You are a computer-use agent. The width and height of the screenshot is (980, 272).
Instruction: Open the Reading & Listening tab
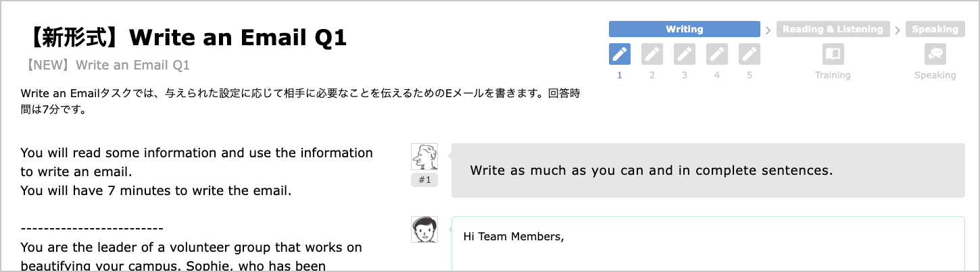[833, 29]
